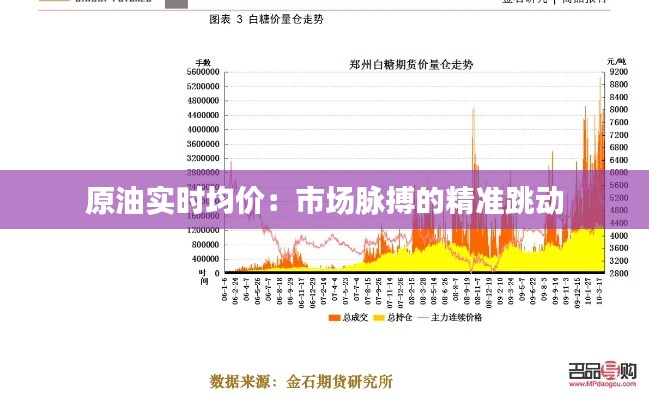Click the orange 总成交 legend swatch

(334, 318)
